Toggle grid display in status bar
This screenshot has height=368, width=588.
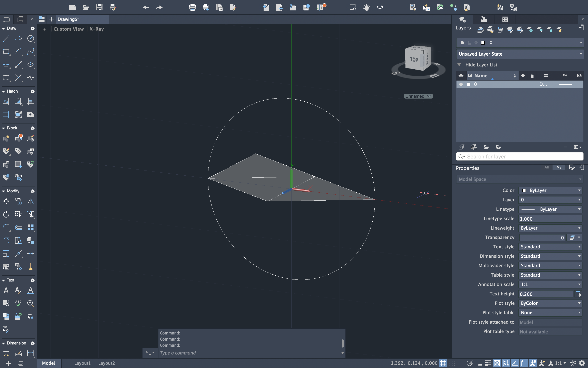coord(443,363)
